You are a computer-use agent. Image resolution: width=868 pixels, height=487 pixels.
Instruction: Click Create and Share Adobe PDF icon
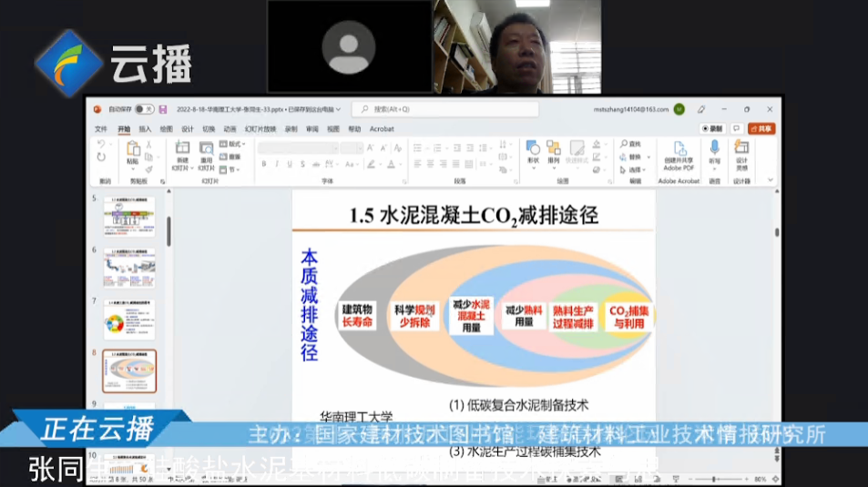(679, 149)
